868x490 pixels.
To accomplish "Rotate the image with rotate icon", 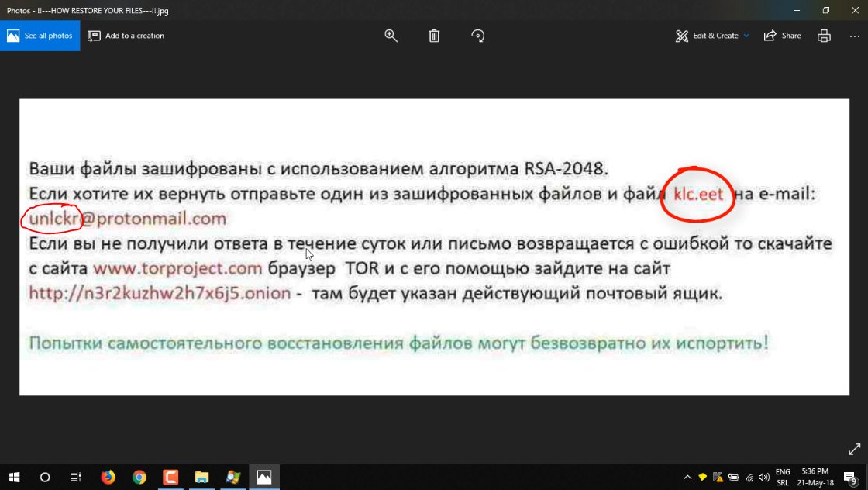I will (x=477, y=36).
